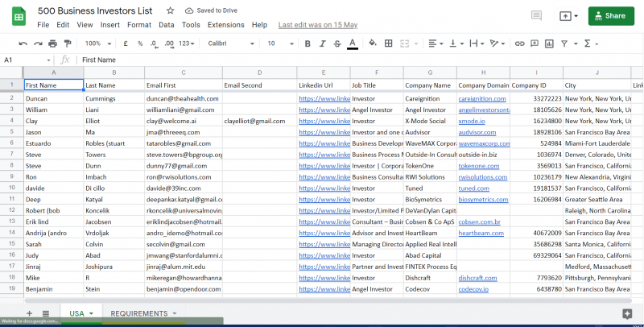
Task: Toggle bold formatting
Action: point(308,43)
